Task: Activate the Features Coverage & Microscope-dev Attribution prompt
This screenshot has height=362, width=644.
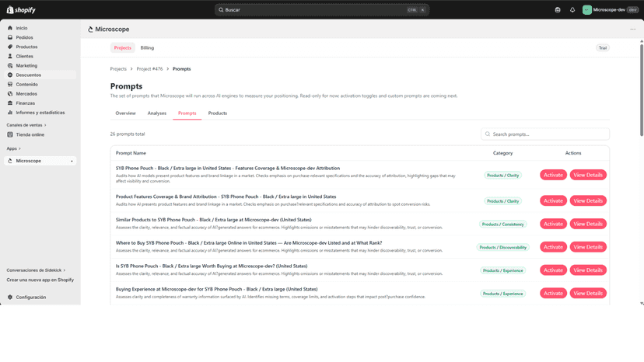Action: (x=553, y=175)
